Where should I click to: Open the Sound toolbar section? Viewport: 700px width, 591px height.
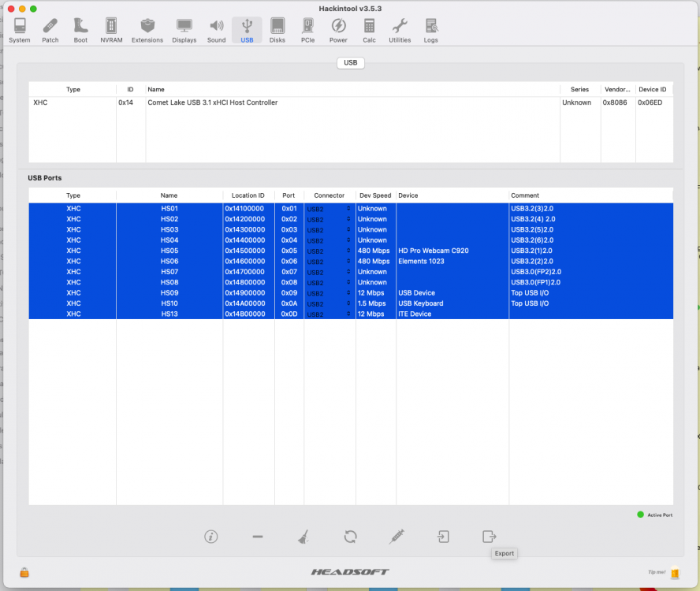[x=217, y=31]
